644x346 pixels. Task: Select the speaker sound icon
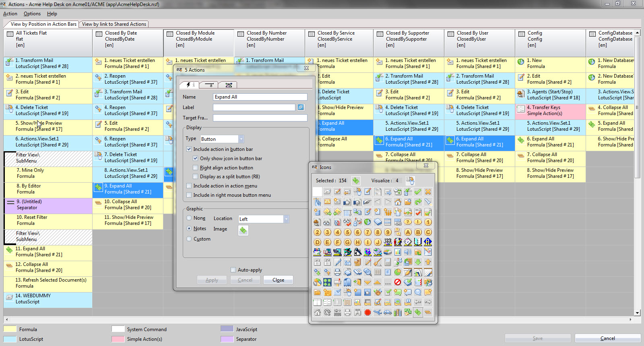pos(408,252)
